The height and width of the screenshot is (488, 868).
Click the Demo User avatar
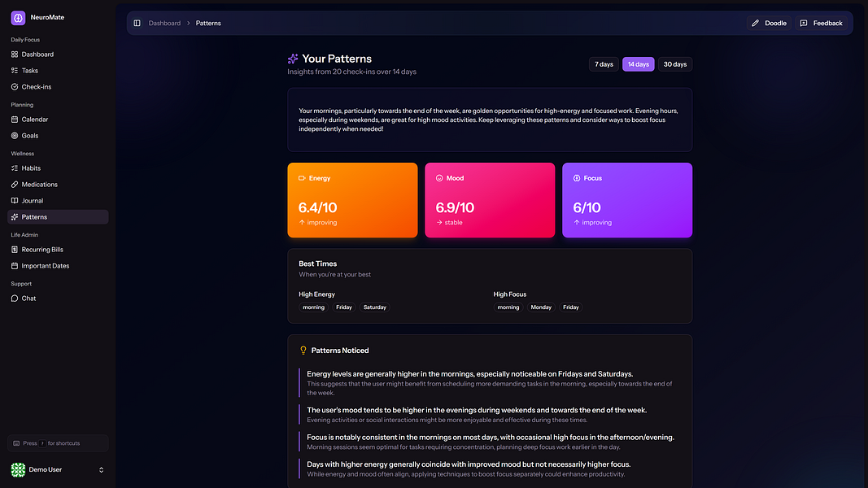pyautogui.click(x=18, y=470)
